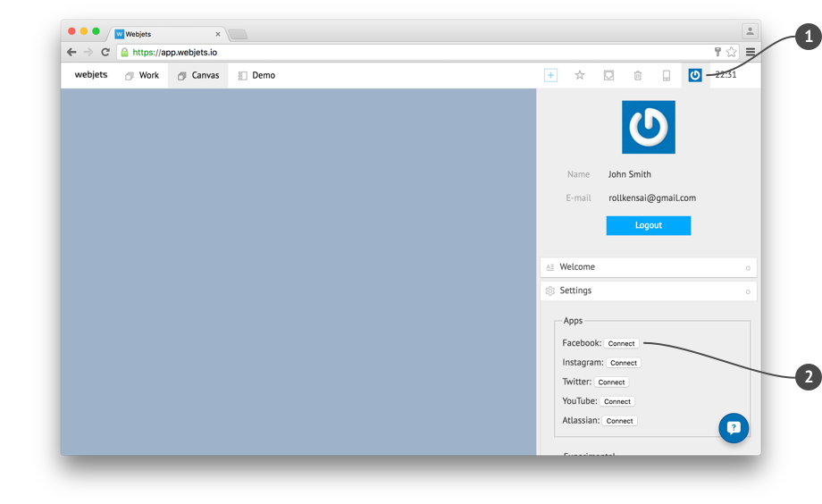Click the rollkensai@gmail.com email field
This screenshot has height=504, width=822.
coord(652,197)
